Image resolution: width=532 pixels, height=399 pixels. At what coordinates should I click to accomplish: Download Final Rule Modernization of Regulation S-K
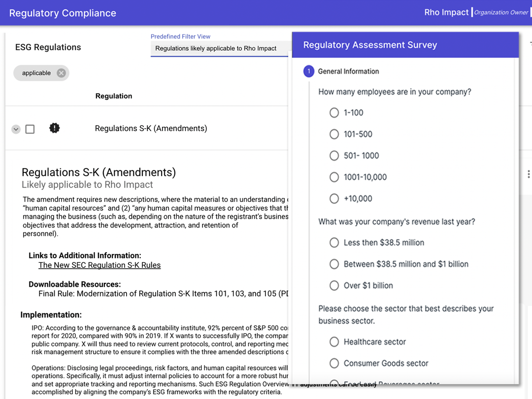(163, 294)
